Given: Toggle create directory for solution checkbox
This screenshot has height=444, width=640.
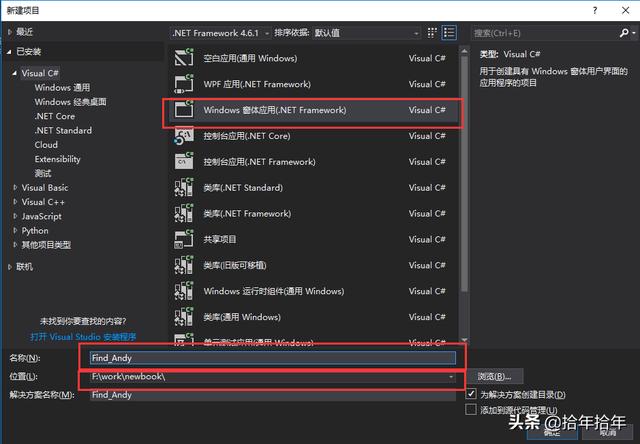Looking at the screenshot, I should click(x=471, y=394).
